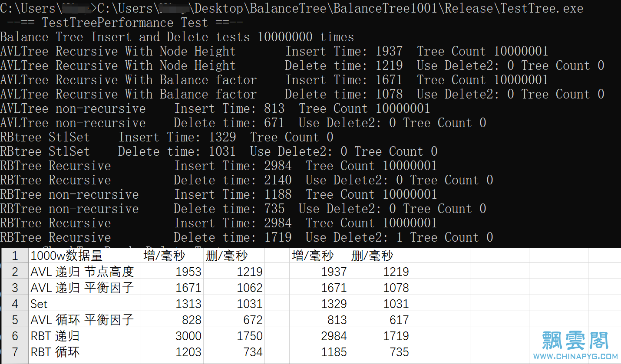The image size is (621, 364).
Task: Click console line RBTree Recursive Delete time: 2140
Action: coord(247,180)
